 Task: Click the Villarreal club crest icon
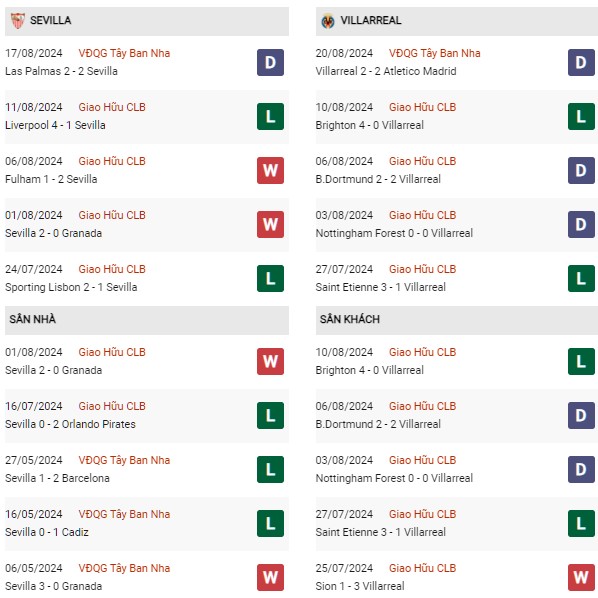(x=328, y=21)
